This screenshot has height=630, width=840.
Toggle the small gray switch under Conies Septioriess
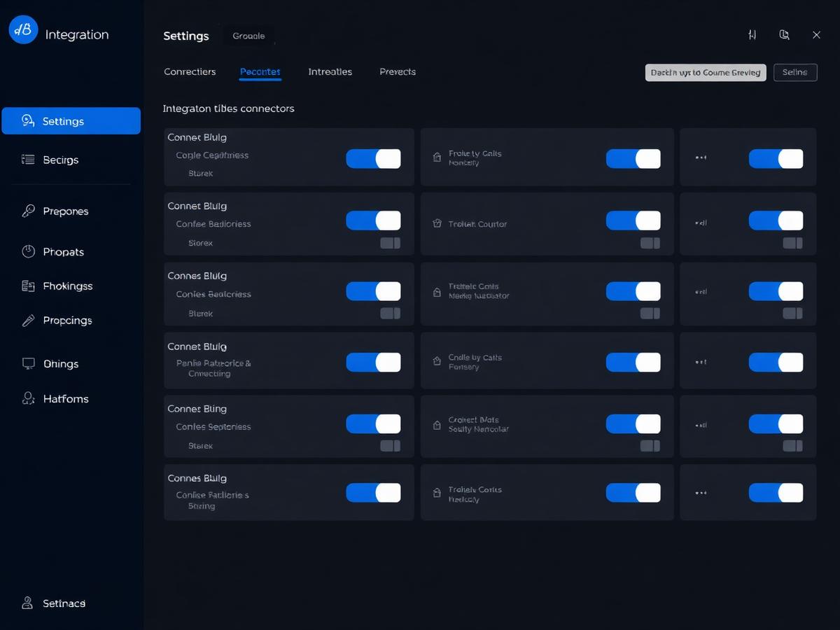pyautogui.click(x=391, y=446)
